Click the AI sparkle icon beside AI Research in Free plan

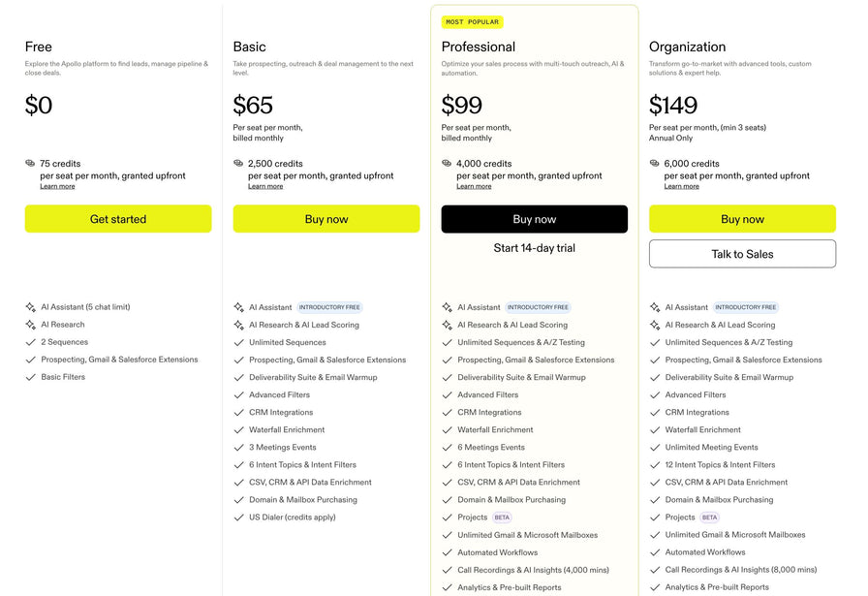tap(30, 325)
